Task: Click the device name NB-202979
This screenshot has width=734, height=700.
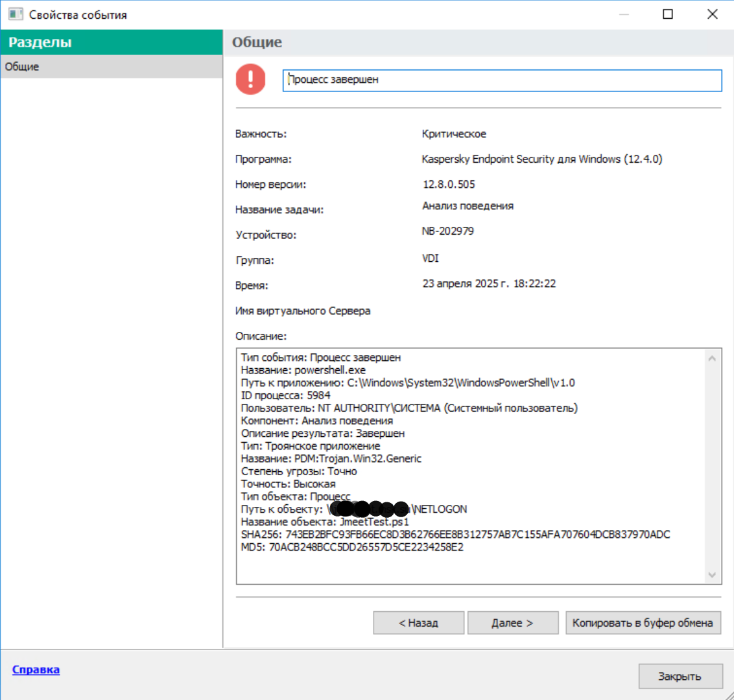Action: pyautogui.click(x=447, y=231)
